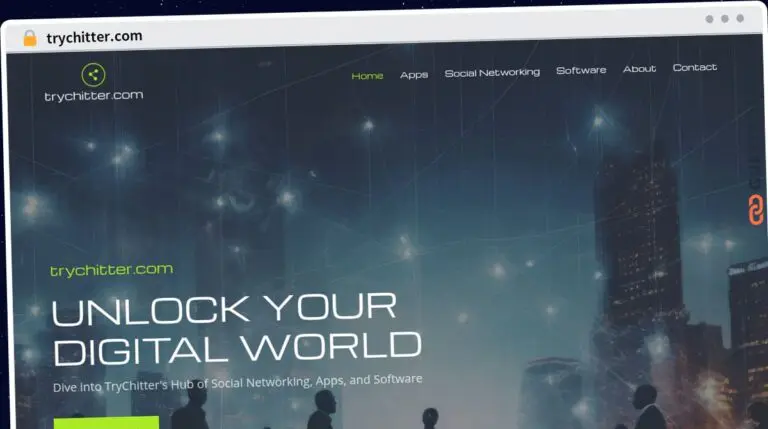
Task: Open the Software menu item
Action: pos(581,70)
